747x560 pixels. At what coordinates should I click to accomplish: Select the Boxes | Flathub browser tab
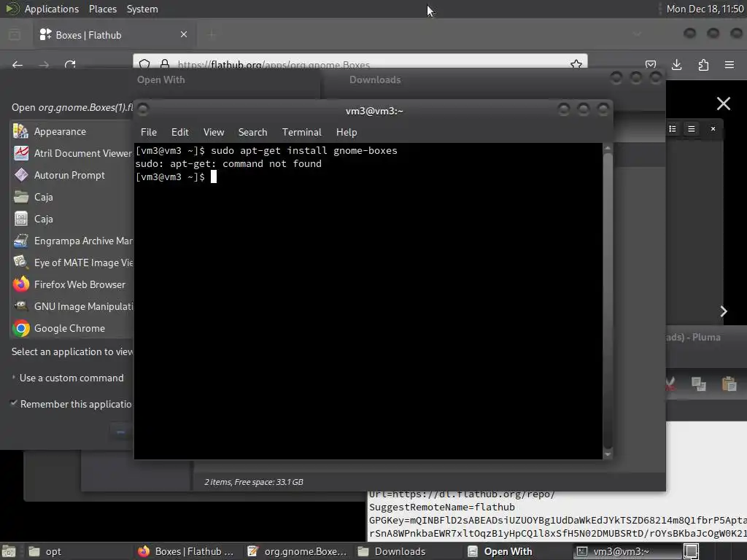[x=115, y=35]
